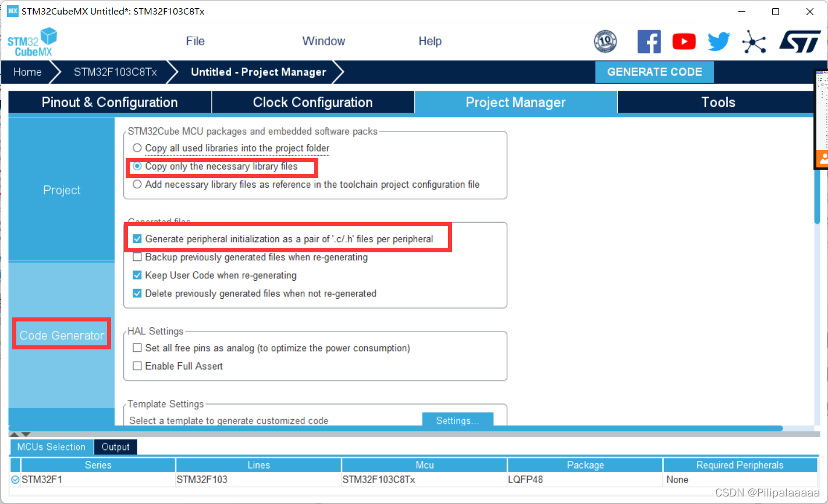
Task: Open the Twitter bird icon
Action: (719, 42)
